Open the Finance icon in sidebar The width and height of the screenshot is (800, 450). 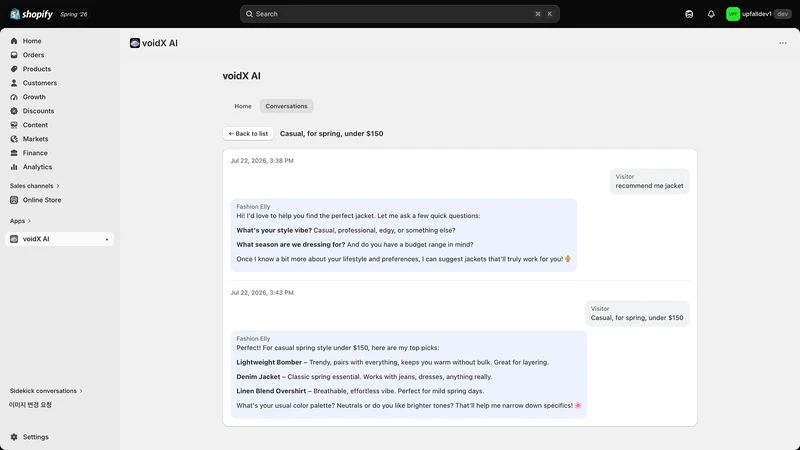pyautogui.click(x=14, y=153)
